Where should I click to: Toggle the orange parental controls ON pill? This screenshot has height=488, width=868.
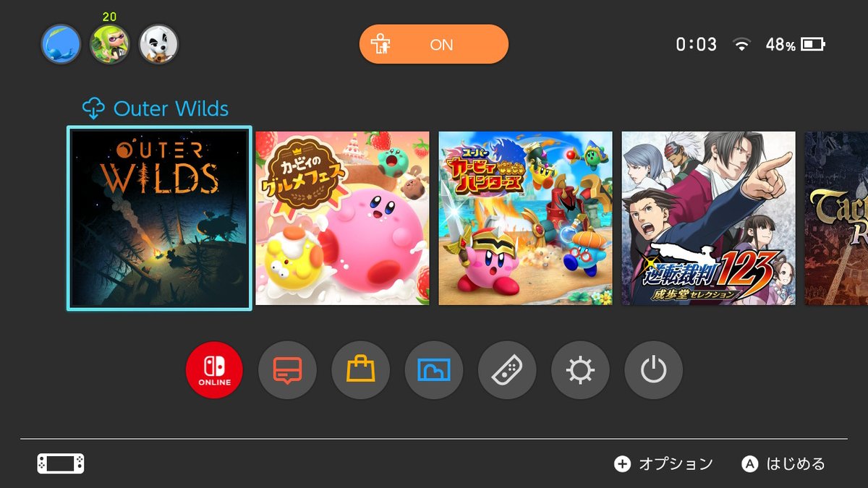coord(434,44)
